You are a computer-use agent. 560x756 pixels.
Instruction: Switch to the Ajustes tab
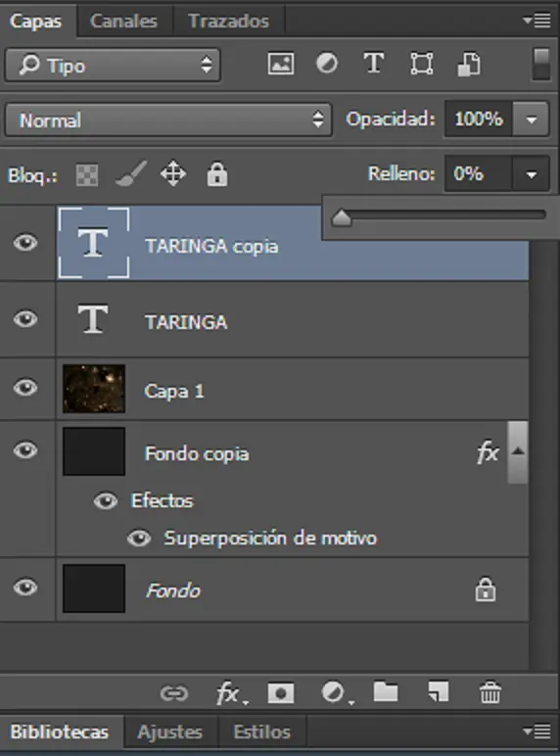pos(169,732)
